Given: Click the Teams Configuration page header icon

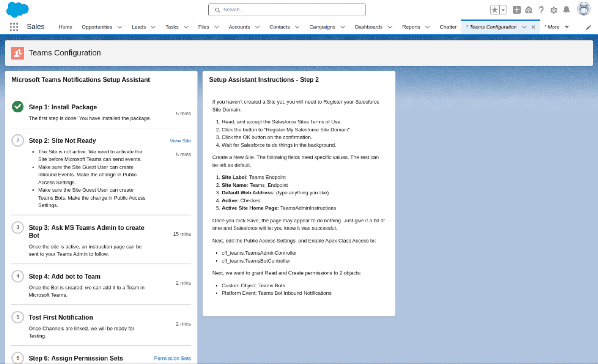Looking at the screenshot, I should pos(18,53).
